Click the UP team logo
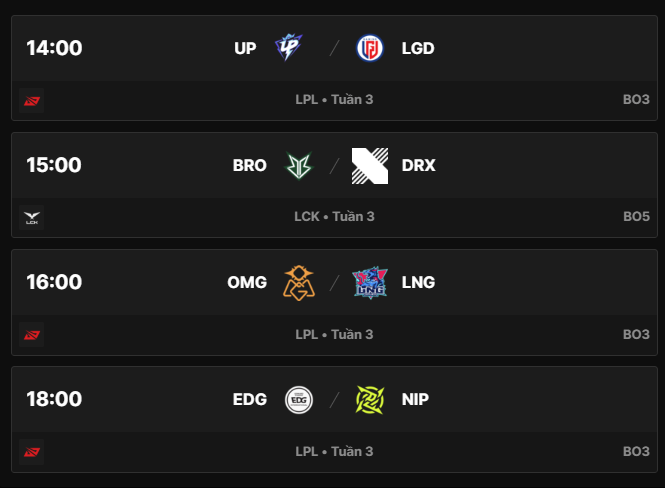This screenshot has height=488, width=665. [288, 48]
